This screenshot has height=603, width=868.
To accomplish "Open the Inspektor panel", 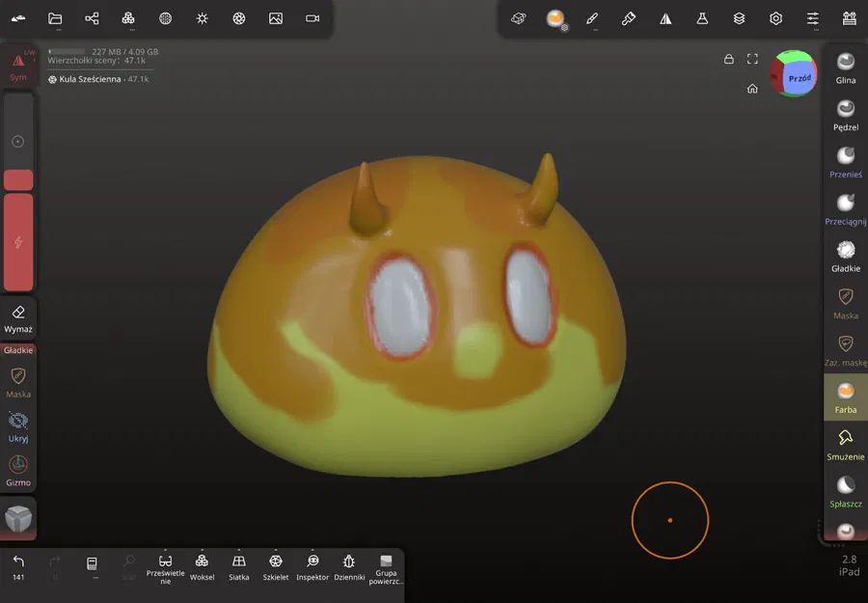I will tap(312, 567).
